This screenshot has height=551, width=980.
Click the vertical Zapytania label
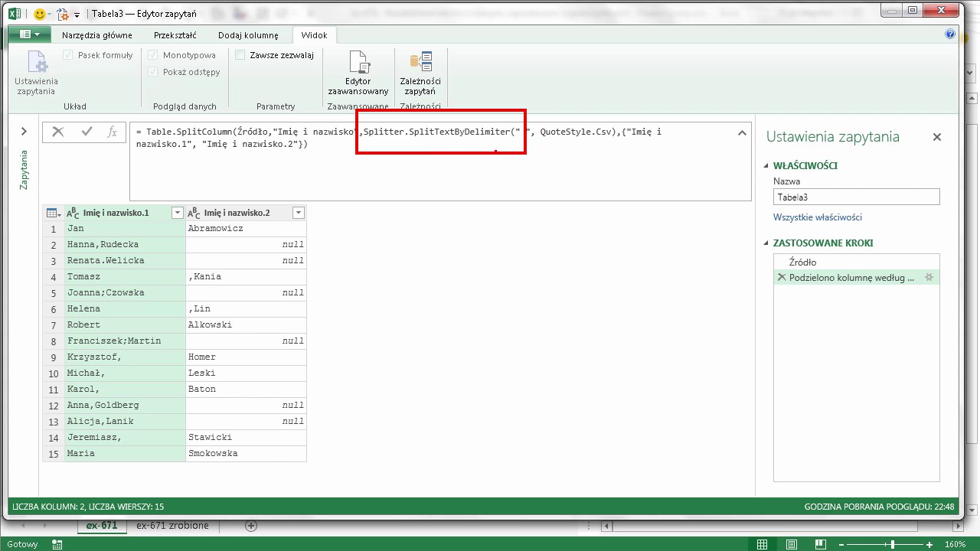tap(24, 170)
